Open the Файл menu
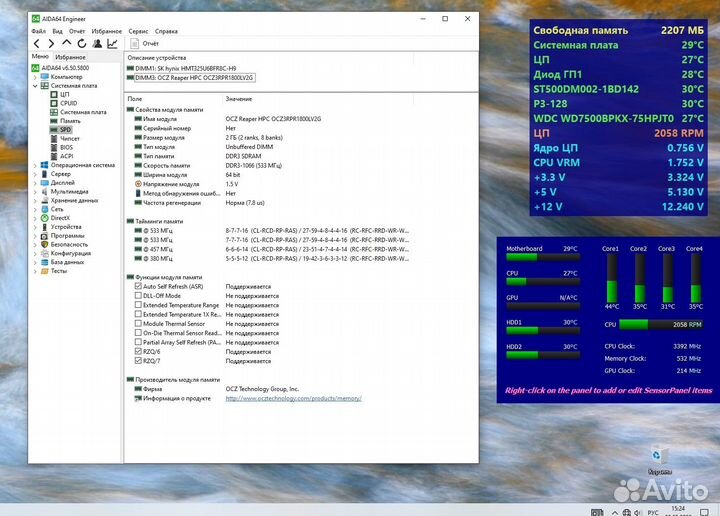 coord(39,31)
